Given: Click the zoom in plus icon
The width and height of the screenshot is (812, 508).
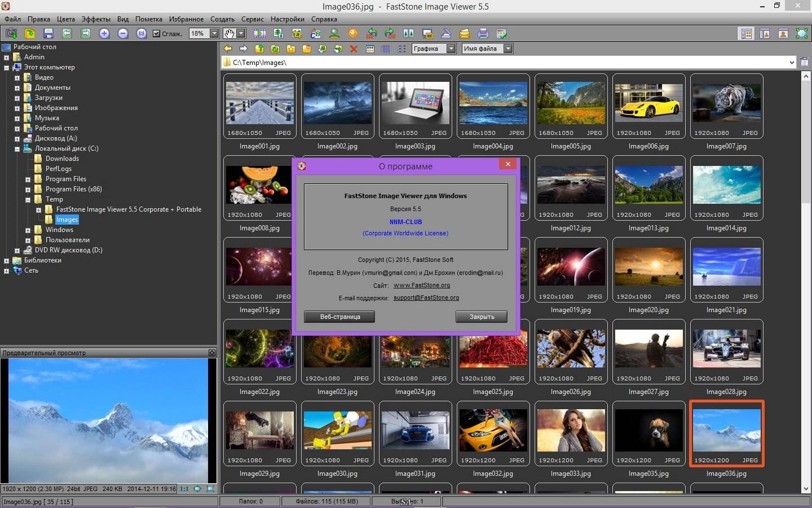Looking at the screenshot, I should [x=104, y=33].
